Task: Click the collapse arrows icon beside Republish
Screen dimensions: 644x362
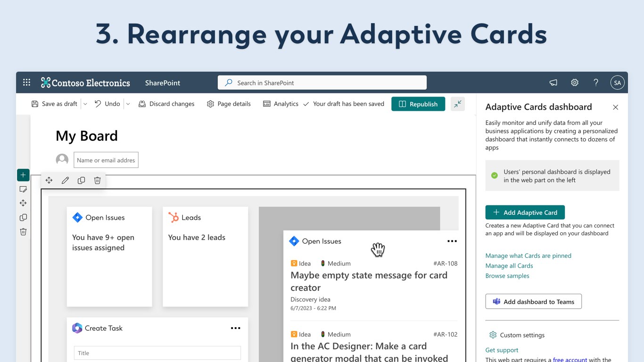Action: click(x=457, y=104)
